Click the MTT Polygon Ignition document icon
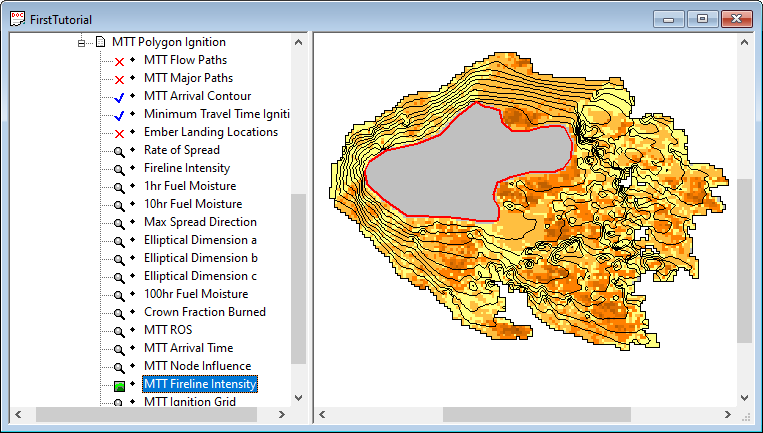The image size is (763, 433). click(x=100, y=42)
